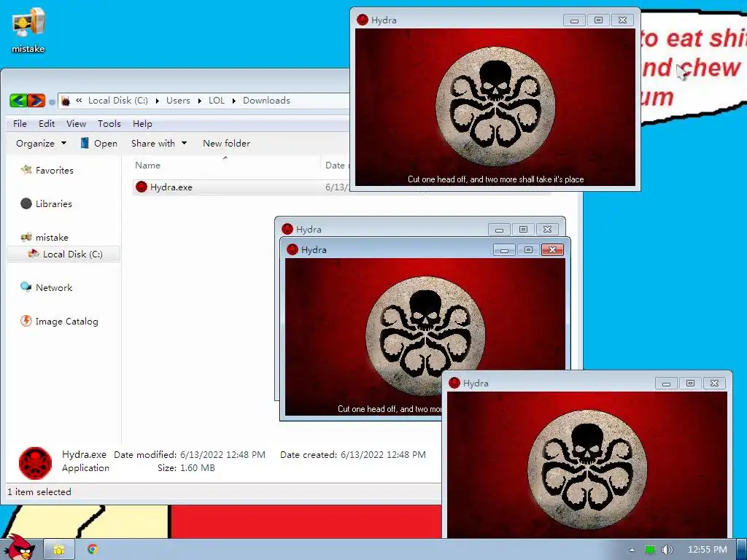The image size is (747, 560).
Task: Open the Angry Birds Start button
Action: tap(19, 548)
